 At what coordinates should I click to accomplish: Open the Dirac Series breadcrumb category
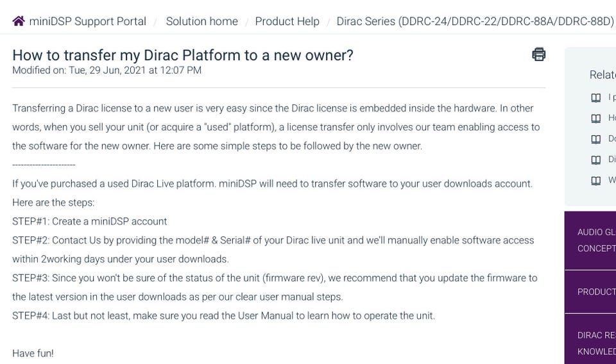(475, 21)
